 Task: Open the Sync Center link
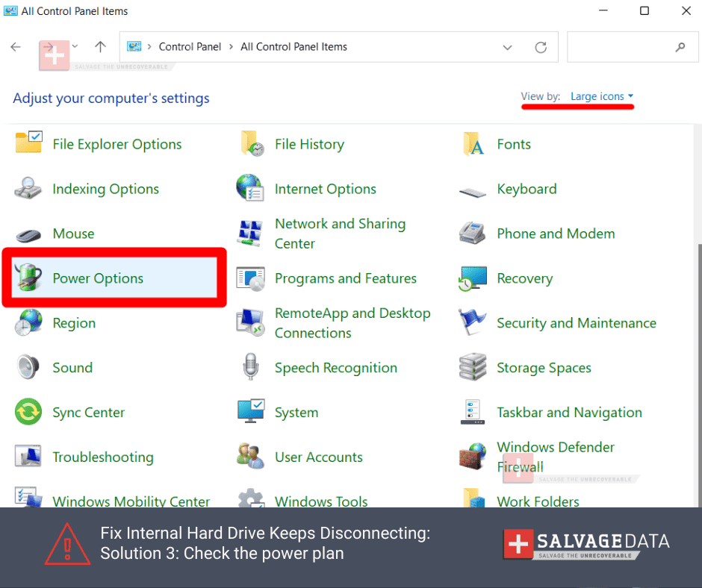click(89, 413)
